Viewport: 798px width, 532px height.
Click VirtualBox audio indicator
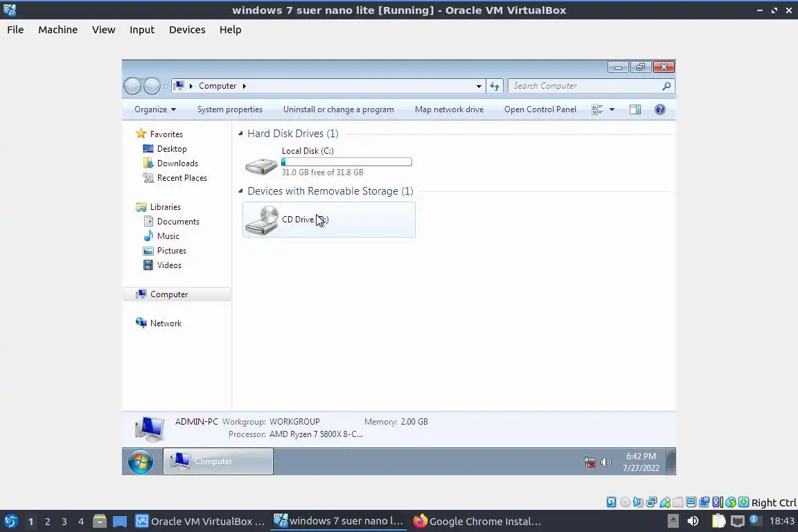pos(638,502)
